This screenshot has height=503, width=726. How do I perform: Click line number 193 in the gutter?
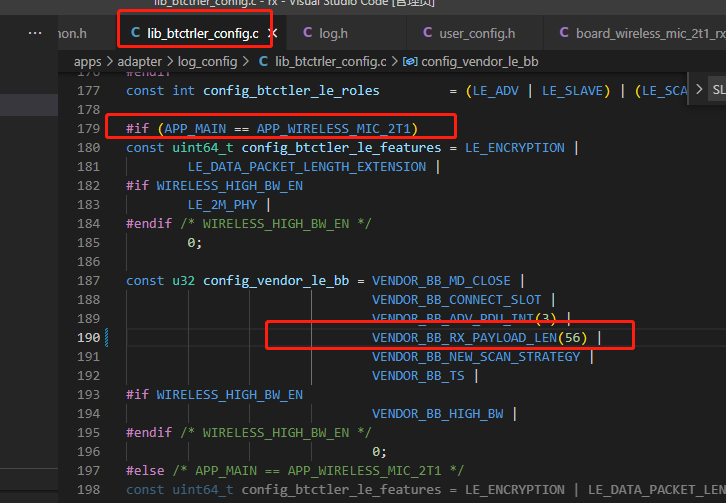[x=88, y=395]
